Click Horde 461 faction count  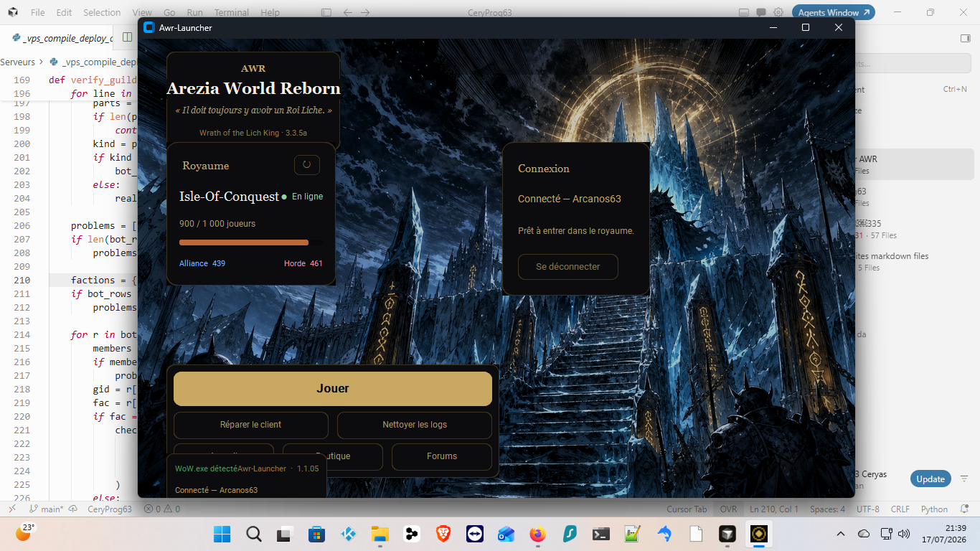pyautogui.click(x=303, y=263)
